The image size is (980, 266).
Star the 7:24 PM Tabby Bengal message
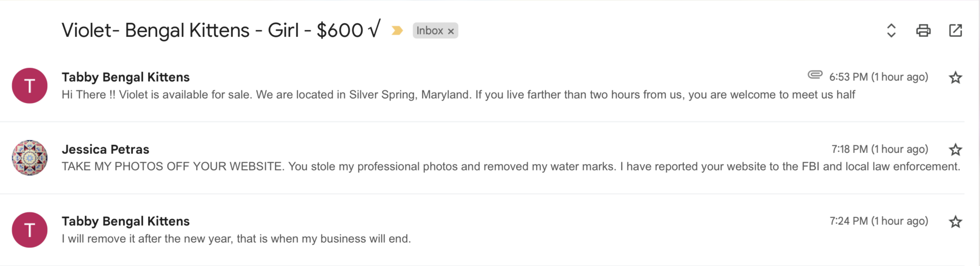click(x=955, y=222)
